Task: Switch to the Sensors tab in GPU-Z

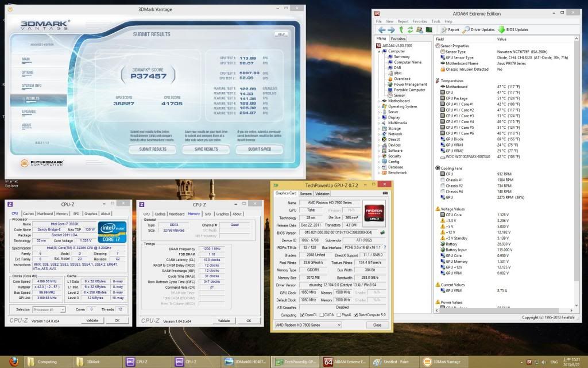Action: click(x=305, y=193)
